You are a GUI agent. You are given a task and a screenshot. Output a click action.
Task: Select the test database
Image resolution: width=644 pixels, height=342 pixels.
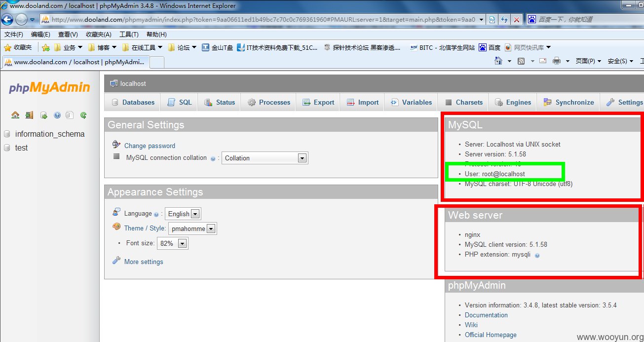click(21, 148)
